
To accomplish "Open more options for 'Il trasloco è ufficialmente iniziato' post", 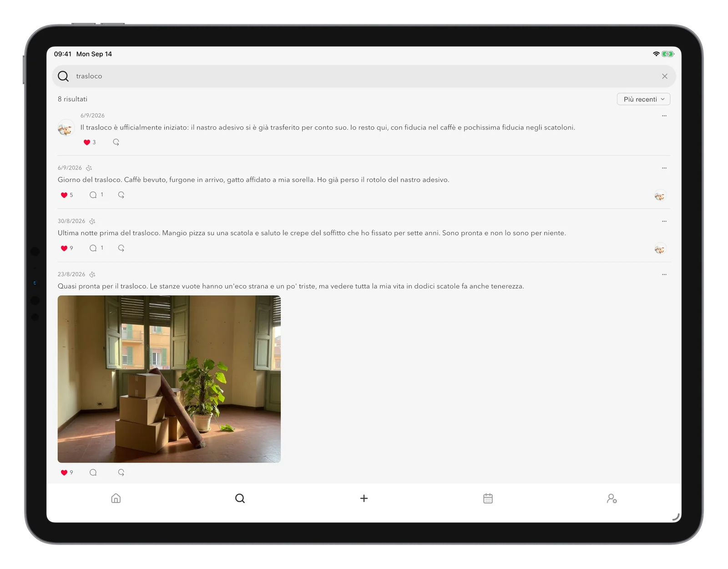I will click(x=664, y=116).
